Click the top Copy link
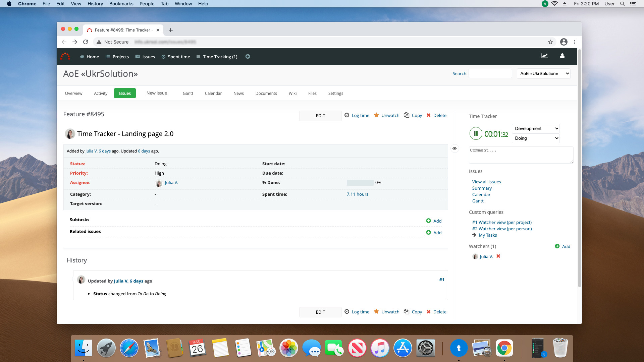Screen dimensions: 644x362 coord(413,115)
